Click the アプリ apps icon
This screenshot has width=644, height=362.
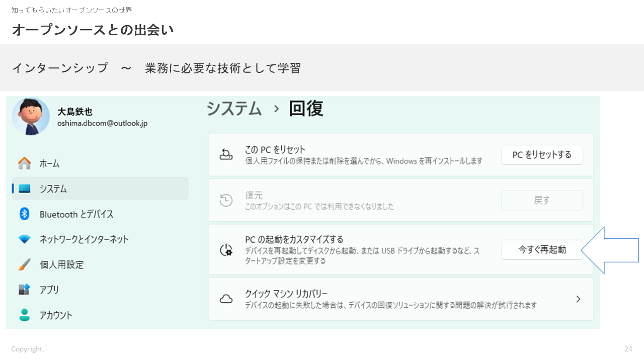click(24, 290)
